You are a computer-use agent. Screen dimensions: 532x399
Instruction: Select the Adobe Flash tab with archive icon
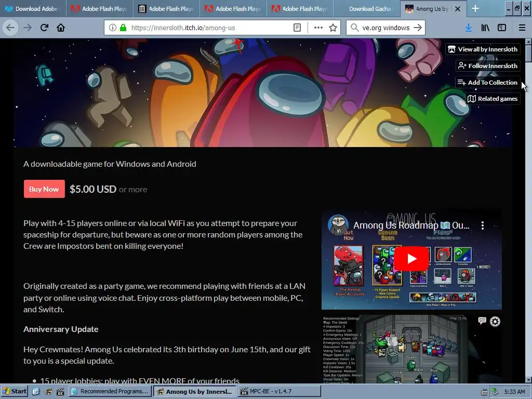pyautogui.click(x=167, y=9)
